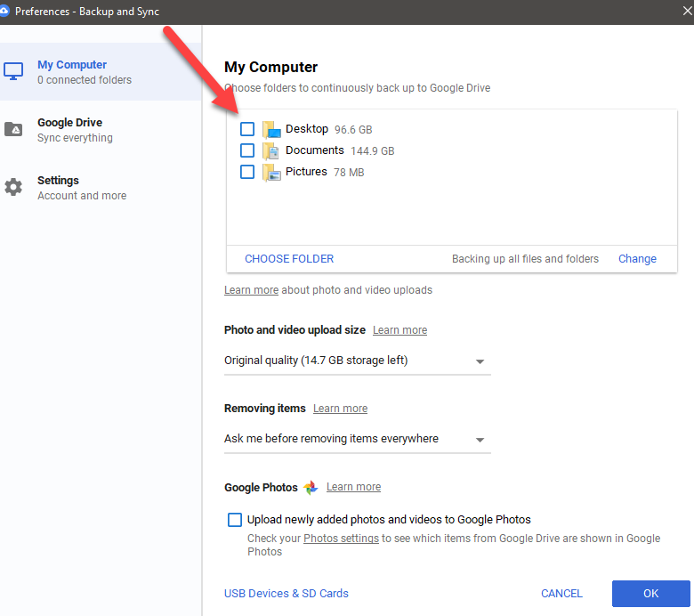Click the Documents folder icon
This screenshot has width=694, height=616.
(x=271, y=150)
